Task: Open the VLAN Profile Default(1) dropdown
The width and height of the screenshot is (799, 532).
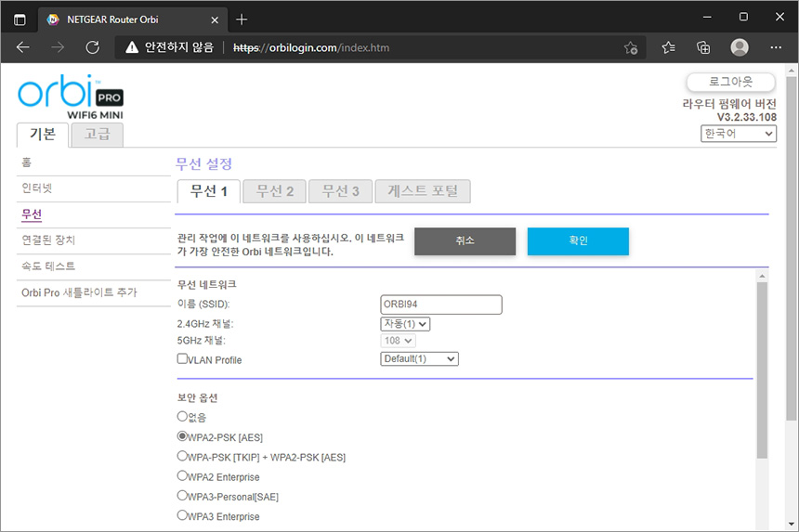Action: pyautogui.click(x=419, y=359)
